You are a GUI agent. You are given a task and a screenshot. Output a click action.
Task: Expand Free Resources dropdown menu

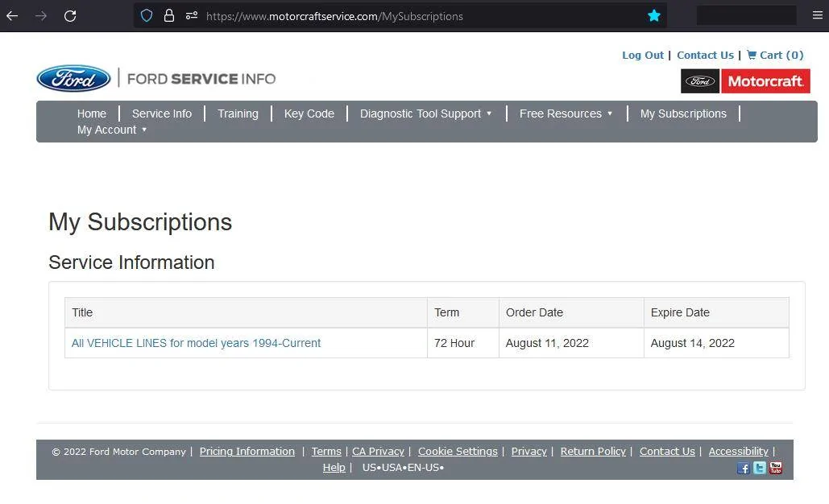pyautogui.click(x=566, y=114)
